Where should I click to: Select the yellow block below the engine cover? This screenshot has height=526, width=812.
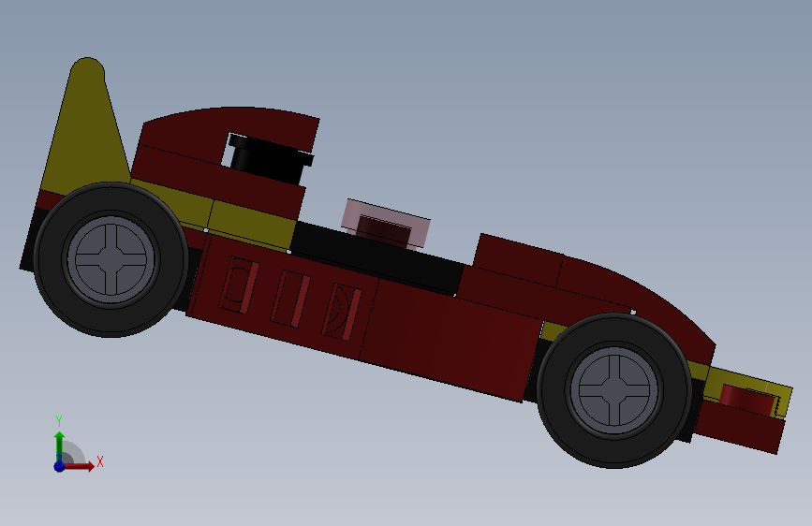(254, 224)
